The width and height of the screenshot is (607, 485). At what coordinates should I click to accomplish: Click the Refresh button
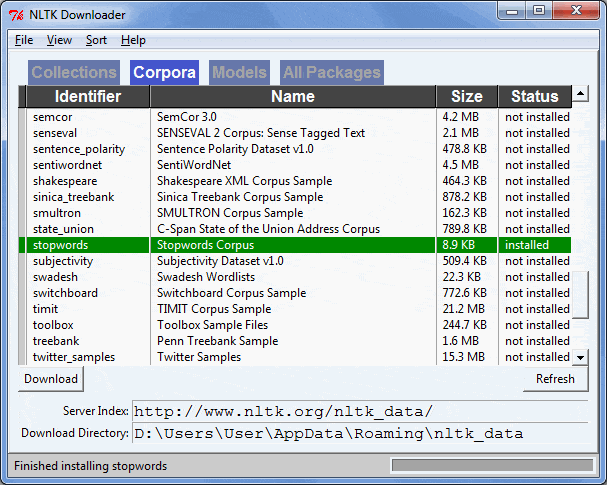click(x=555, y=379)
